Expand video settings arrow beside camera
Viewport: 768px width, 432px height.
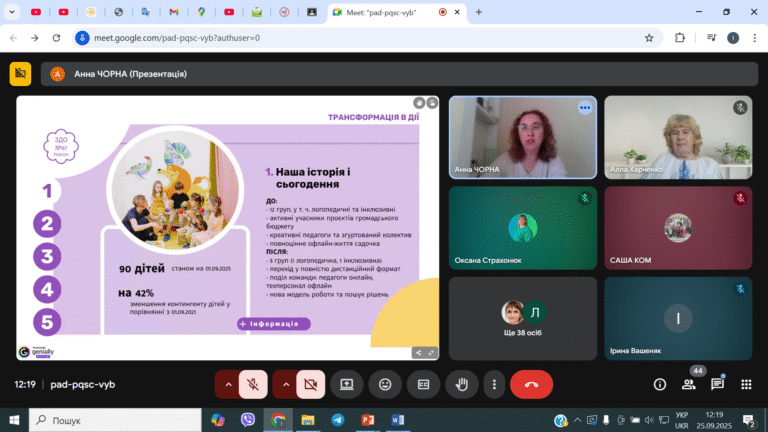click(286, 384)
